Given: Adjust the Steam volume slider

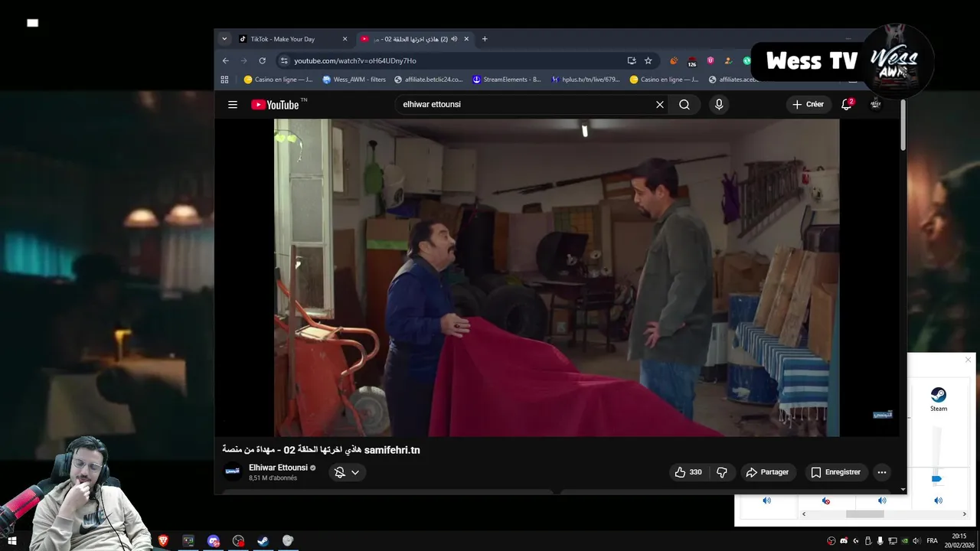Looking at the screenshot, I should click(936, 479).
